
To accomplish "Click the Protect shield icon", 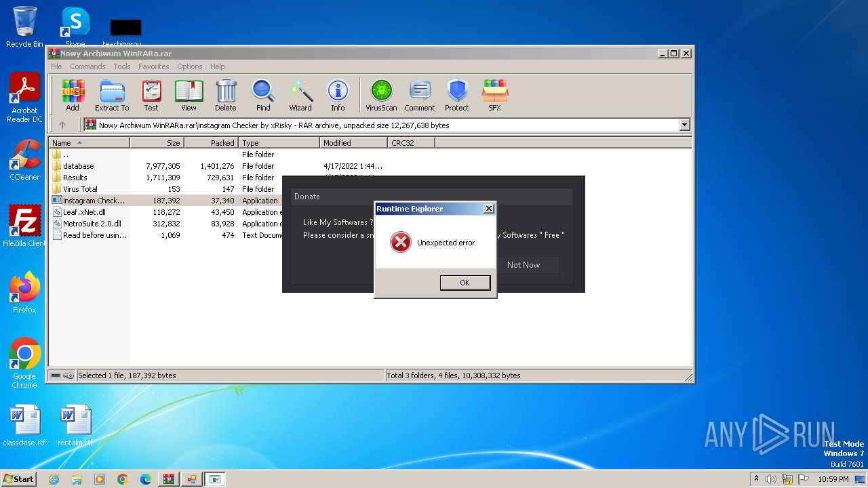I will tap(457, 96).
